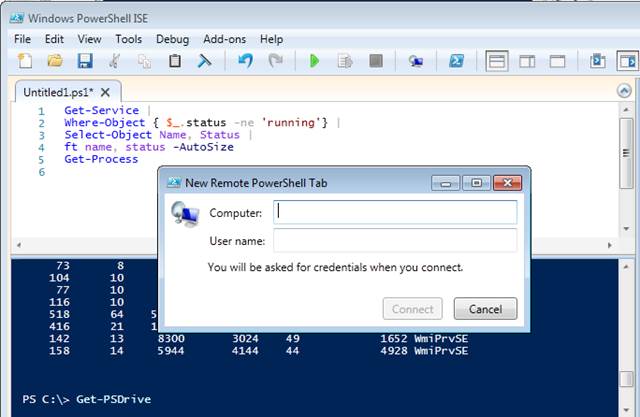Open the Help menu

tap(271, 39)
